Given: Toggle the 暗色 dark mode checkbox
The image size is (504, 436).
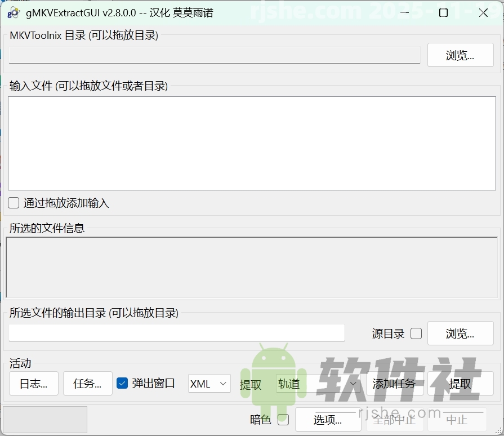Looking at the screenshot, I should pos(283,420).
